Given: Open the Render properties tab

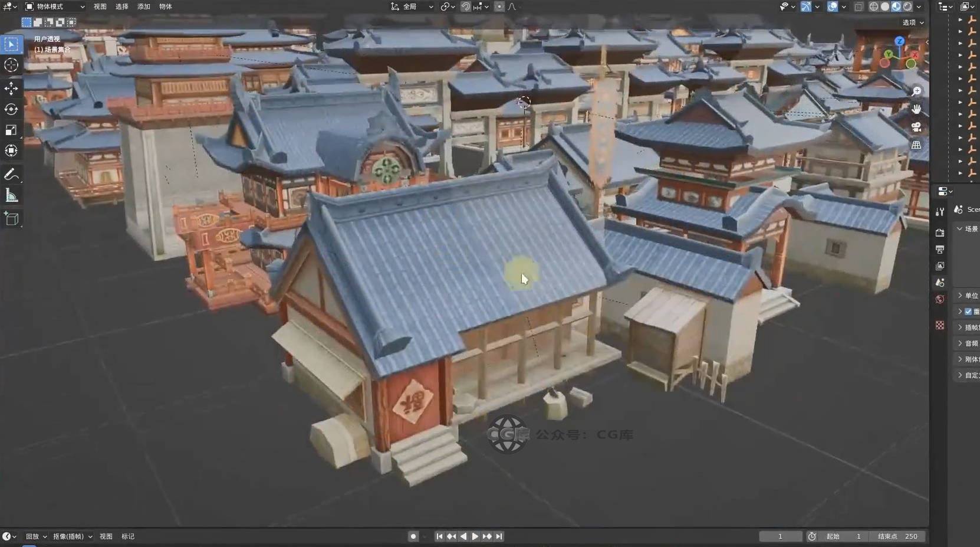Looking at the screenshot, I should tap(940, 232).
